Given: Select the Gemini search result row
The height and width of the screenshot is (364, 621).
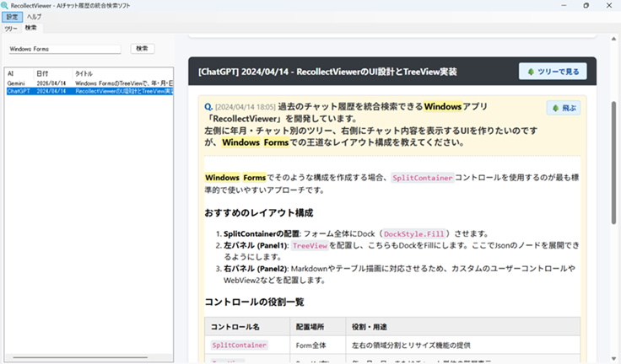Looking at the screenshot, I should coord(84,83).
